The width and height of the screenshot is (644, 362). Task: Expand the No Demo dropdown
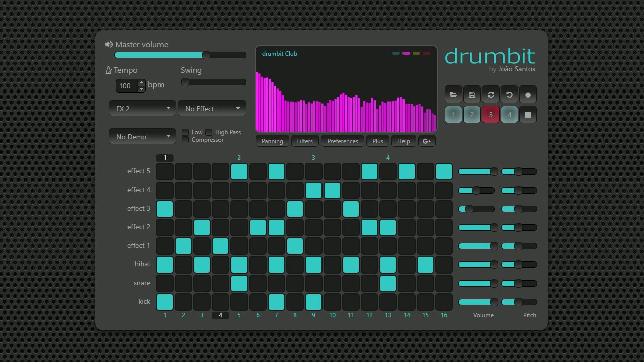(142, 137)
